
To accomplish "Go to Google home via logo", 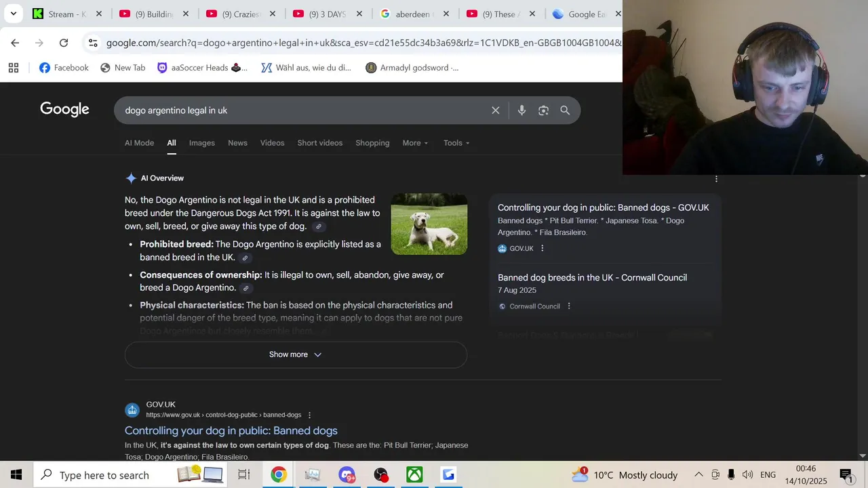I will point(64,109).
